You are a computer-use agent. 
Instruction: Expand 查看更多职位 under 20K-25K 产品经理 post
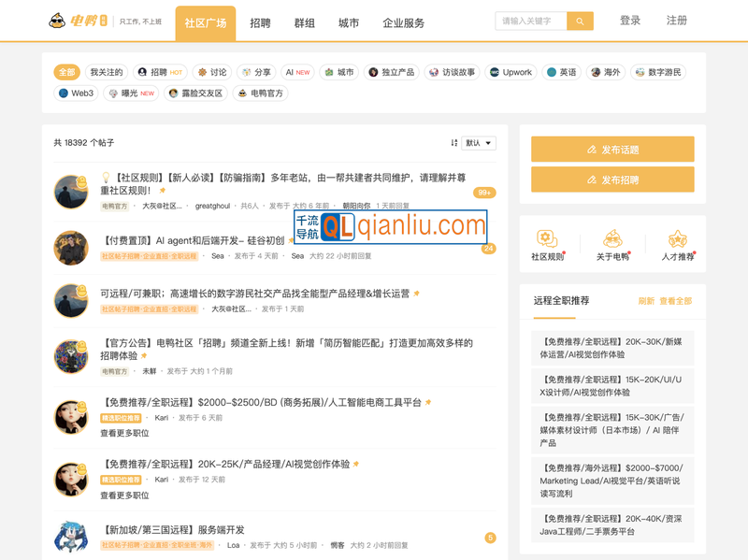(x=124, y=495)
